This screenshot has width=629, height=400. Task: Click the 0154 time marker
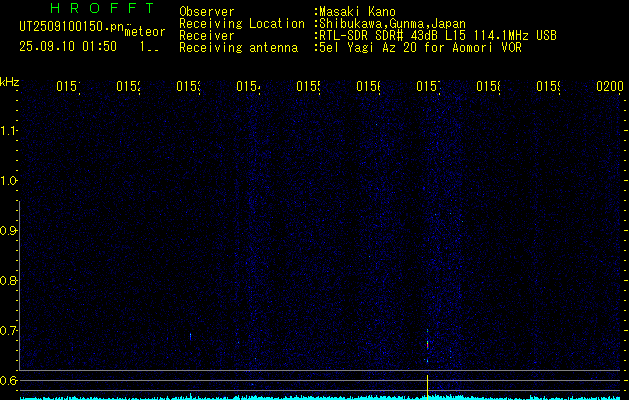[x=248, y=86]
